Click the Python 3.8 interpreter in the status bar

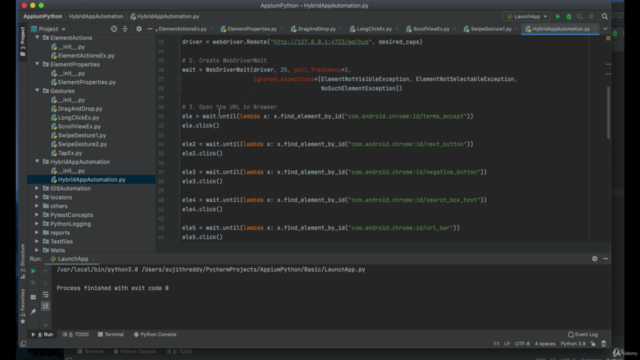coord(573,344)
